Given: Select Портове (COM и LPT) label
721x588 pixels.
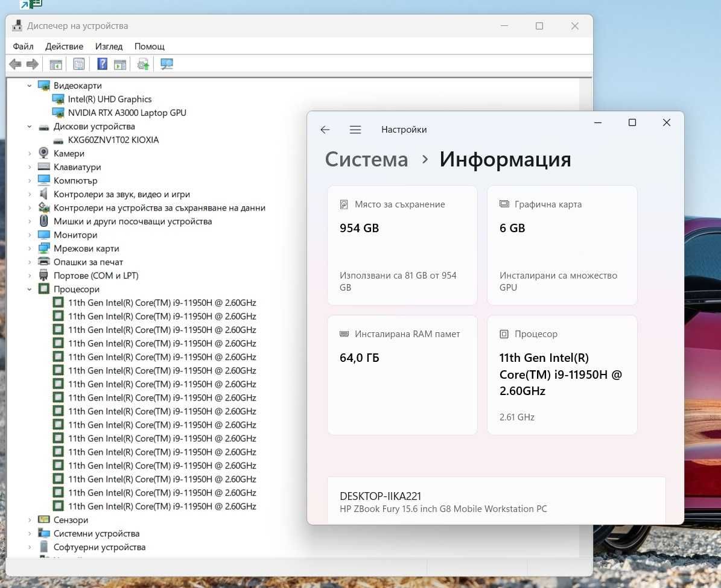Looking at the screenshot, I should coord(96,276).
